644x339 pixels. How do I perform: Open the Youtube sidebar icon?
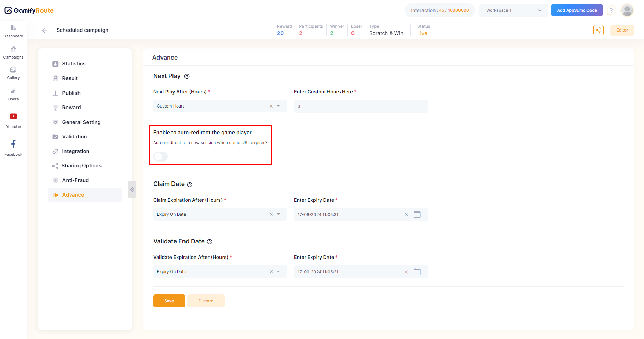[13, 116]
